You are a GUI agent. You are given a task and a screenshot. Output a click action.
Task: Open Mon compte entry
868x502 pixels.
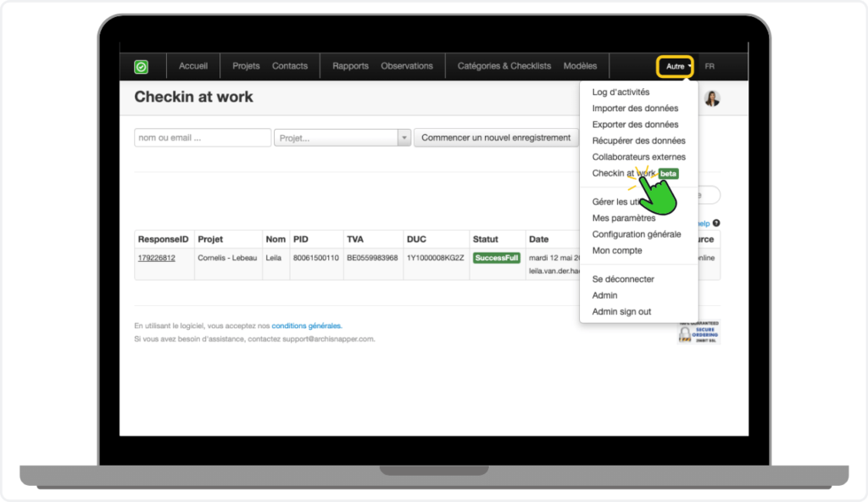(x=617, y=250)
